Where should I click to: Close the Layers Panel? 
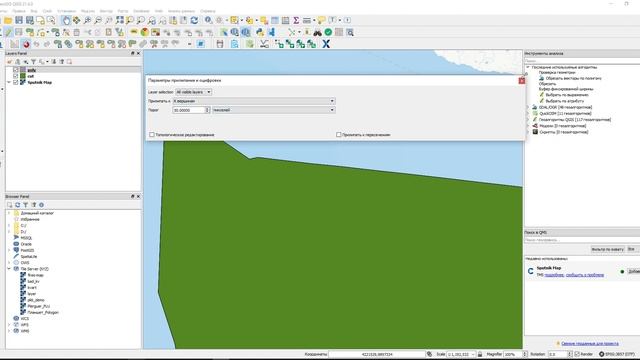[x=138, y=53]
